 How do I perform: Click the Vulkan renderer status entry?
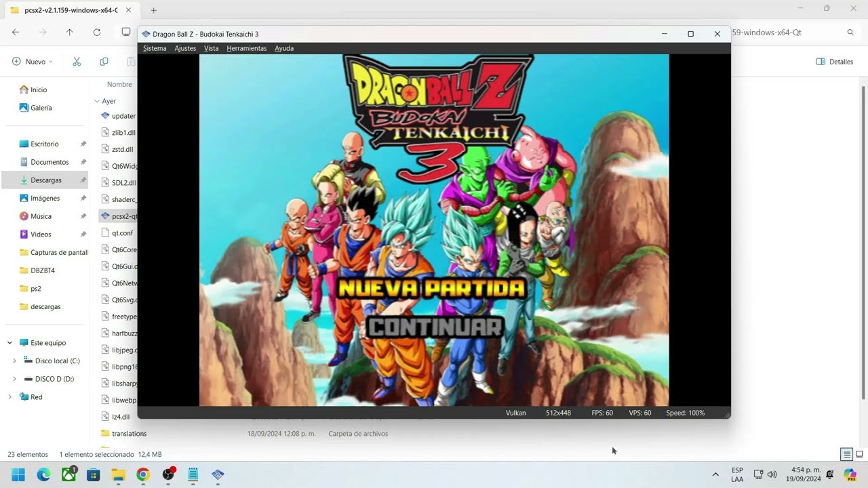pos(515,413)
